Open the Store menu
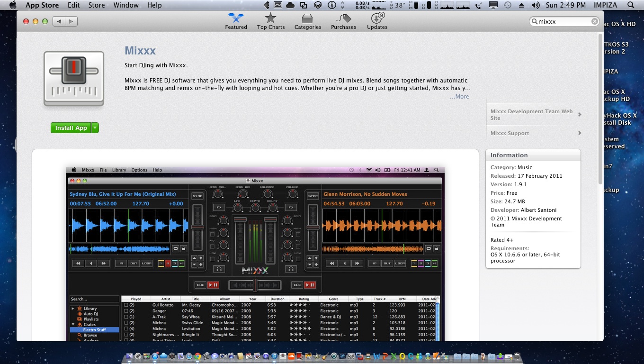This screenshot has width=644, height=364. [97, 5]
